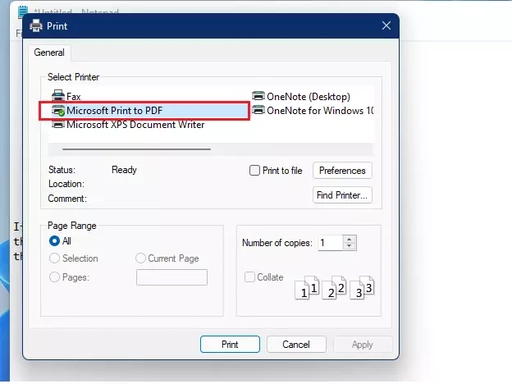512x384 pixels.
Task: Click the Print button
Action: [230, 344]
